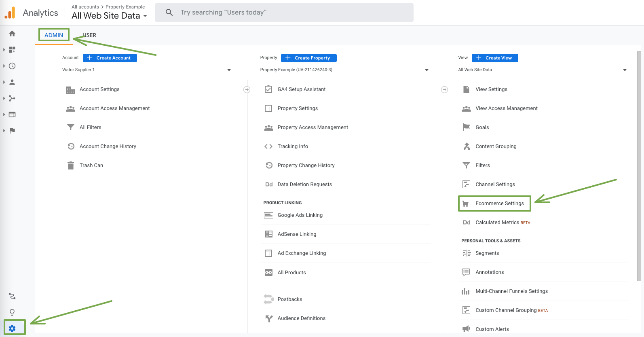
Task: Open Realtime clock icon in sidebar
Action: (x=12, y=66)
